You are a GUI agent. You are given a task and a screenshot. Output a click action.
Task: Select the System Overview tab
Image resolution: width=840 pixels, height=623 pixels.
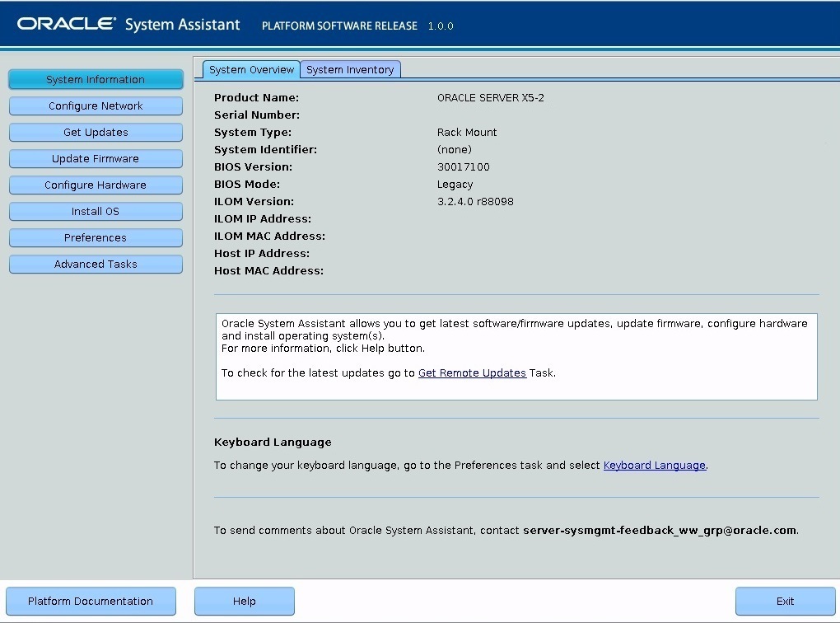click(250, 69)
